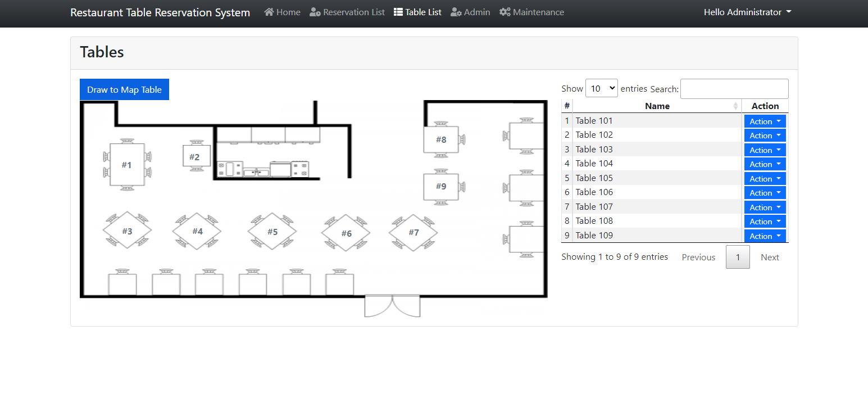Toggle the Name column sort order
This screenshot has width=868, height=402.
pyautogui.click(x=657, y=106)
